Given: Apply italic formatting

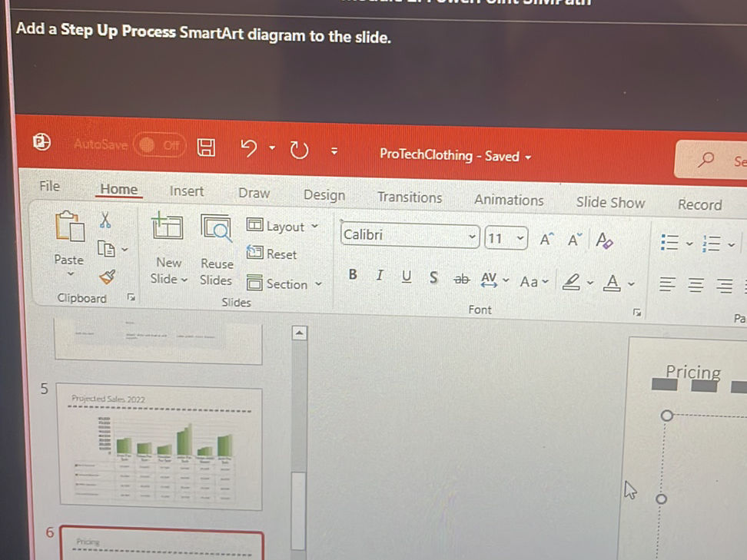Looking at the screenshot, I should click(x=380, y=275).
